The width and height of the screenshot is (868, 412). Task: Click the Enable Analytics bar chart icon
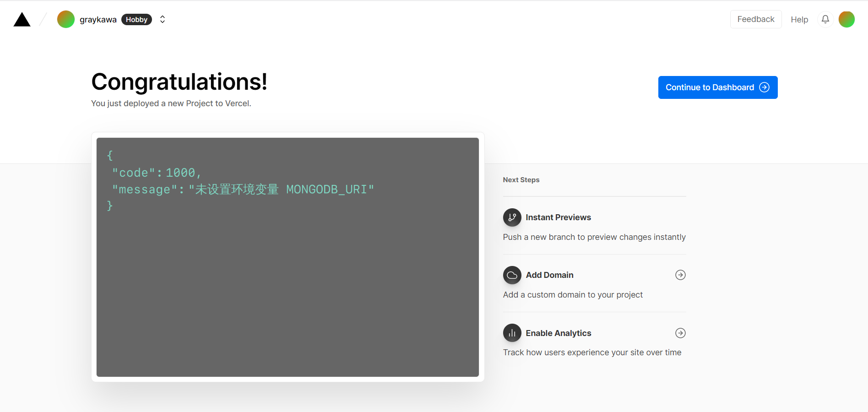(x=512, y=333)
